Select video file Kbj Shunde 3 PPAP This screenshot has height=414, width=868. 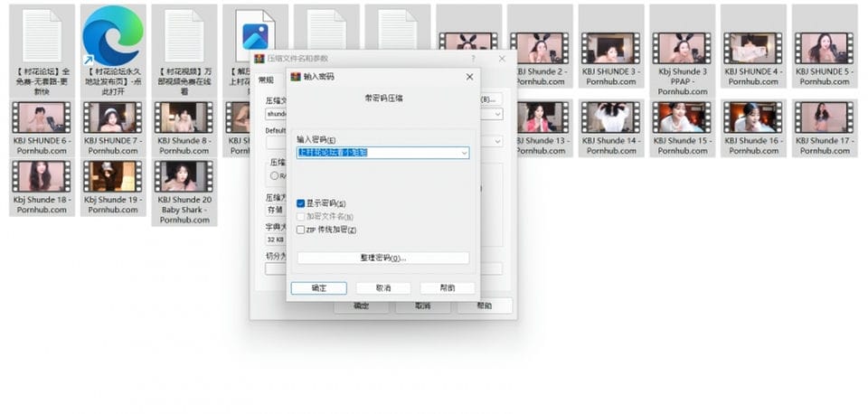[682, 51]
